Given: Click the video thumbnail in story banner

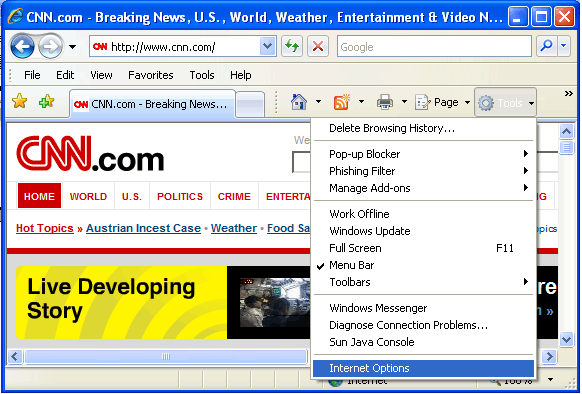Looking at the screenshot, I should coord(275,302).
